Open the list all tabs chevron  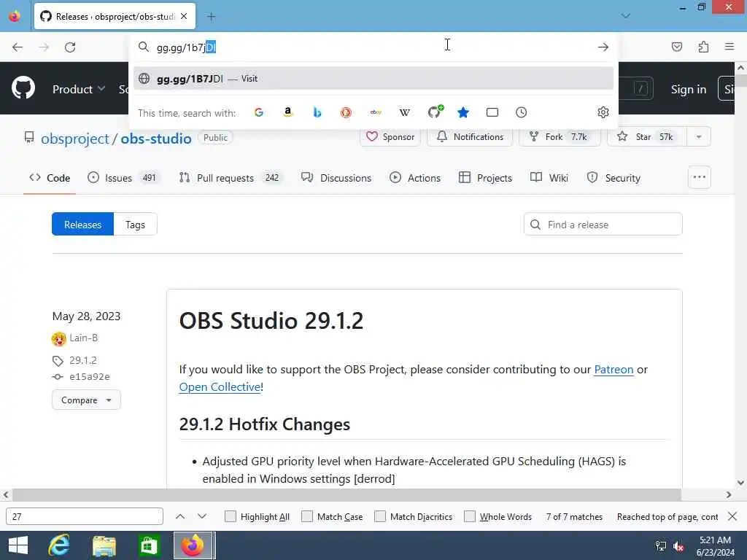625,16
